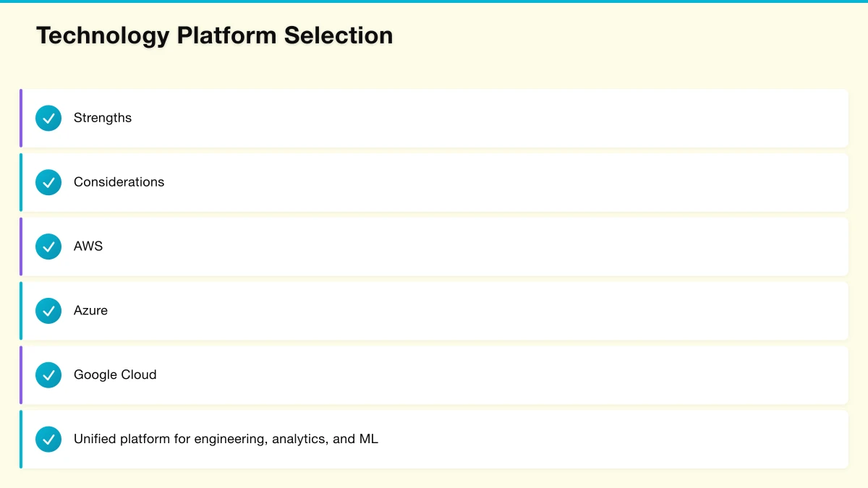Image resolution: width=868 pixels, height=488 pixels.
Task: Select the Strengths text label
Action: 103,118
